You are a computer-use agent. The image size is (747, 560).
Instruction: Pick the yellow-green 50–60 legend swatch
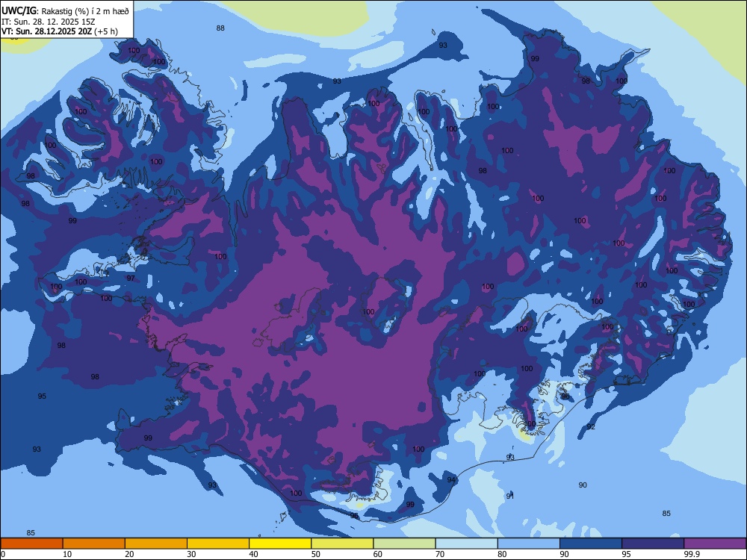click(x=342, y=544)
